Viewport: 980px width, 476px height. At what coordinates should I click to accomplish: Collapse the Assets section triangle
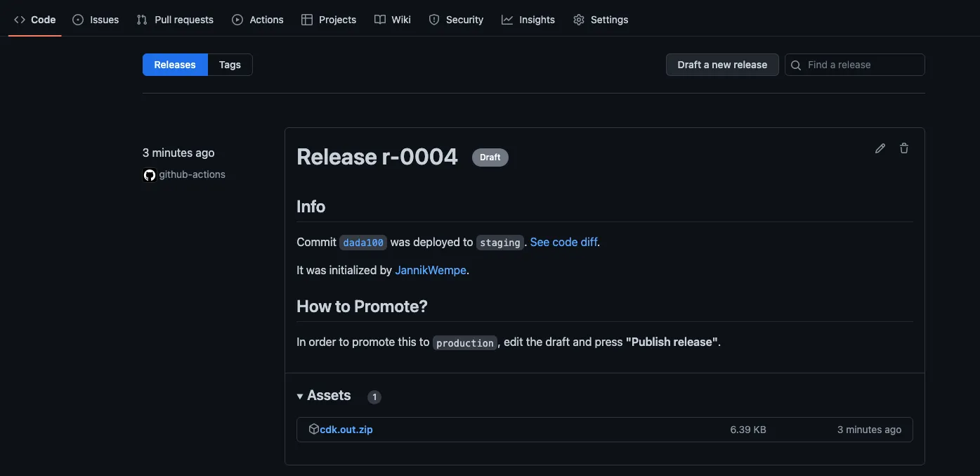click(x=301, y=396)
